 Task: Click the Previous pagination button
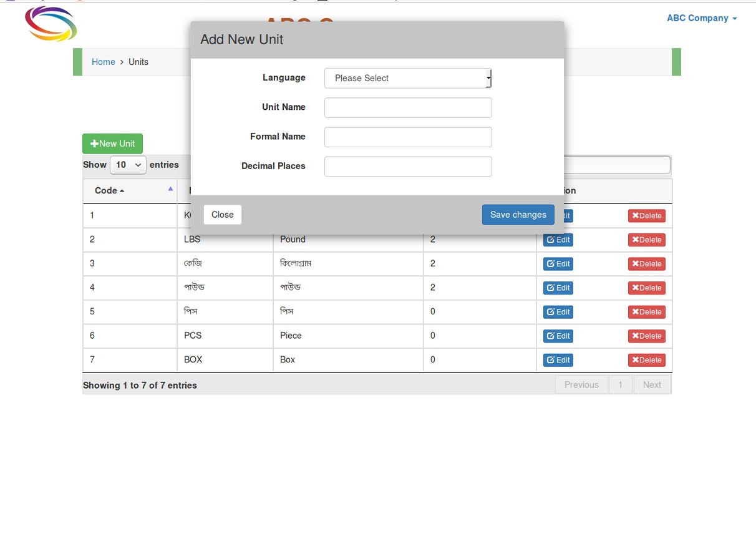[x=581, y=385]
